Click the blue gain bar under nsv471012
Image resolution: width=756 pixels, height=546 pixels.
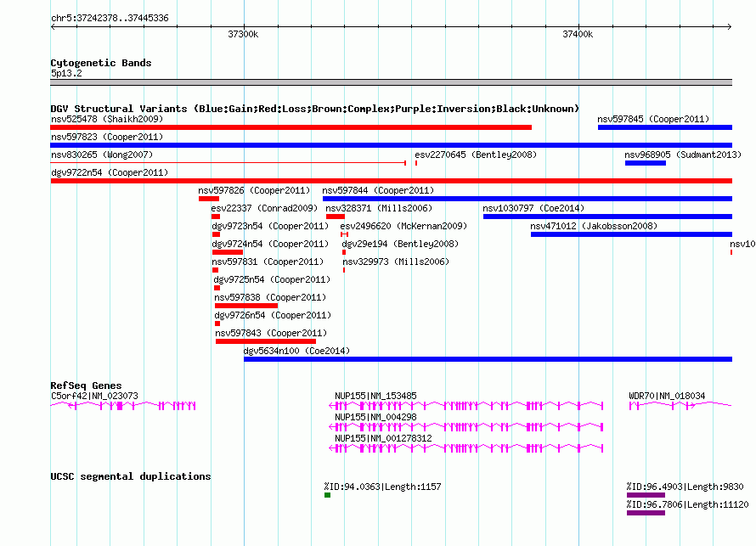632,234
